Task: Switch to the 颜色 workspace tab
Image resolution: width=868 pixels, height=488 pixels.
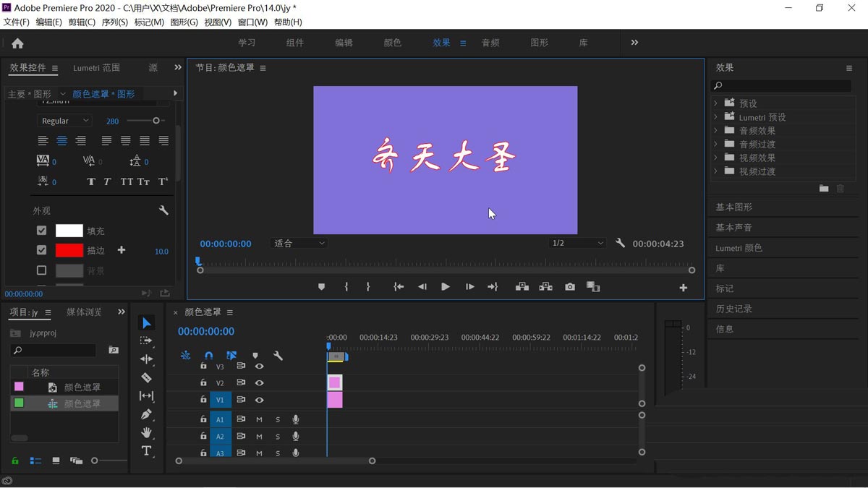Action: 392,42
